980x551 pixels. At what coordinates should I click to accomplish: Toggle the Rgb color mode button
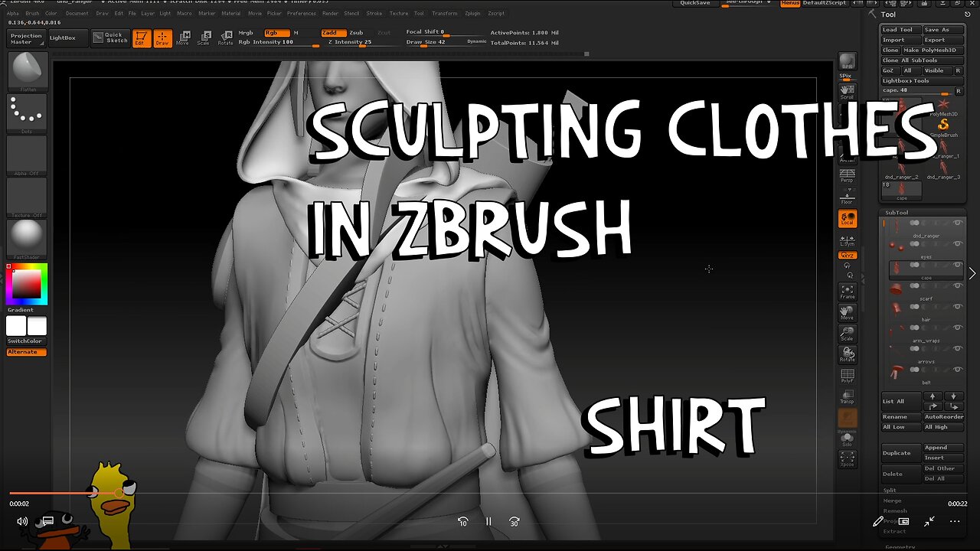pyautogui.click(x=277, y=33)
